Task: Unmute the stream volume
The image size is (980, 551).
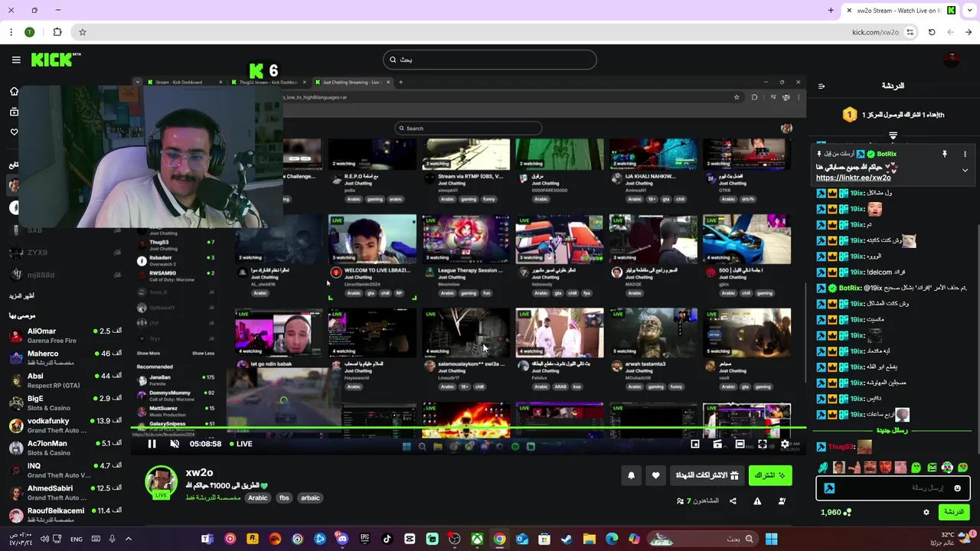Action: (x=175, y=444)
